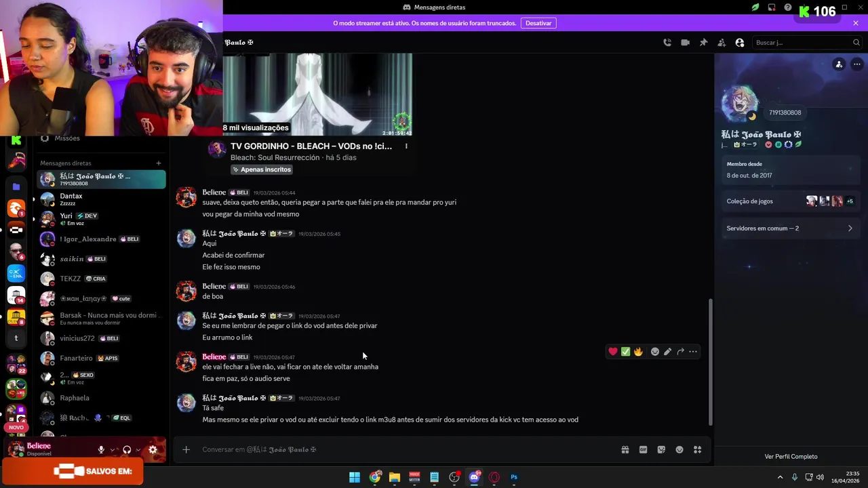Send a gift icon in chat bar
The height and width of the screenshot is (488, 868).
point(625,449)
